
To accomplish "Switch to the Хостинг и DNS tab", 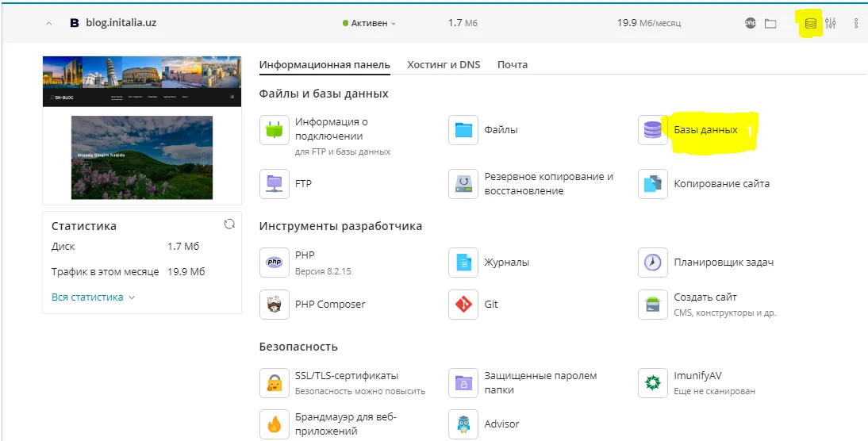I will [444, 65].
